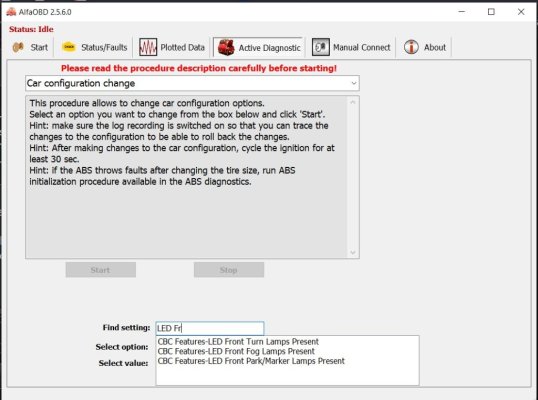This screenshot has width=538, height=400.
Task: Choose CBC Features-LED Front Park/Marker Lamps Present
Action: [x=251, y=361]
